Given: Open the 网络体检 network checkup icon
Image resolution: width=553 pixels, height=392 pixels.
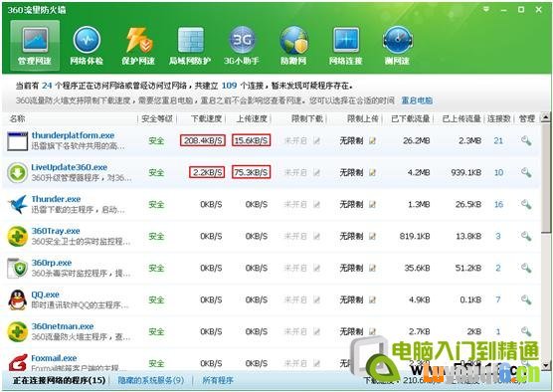Looking at the screenshot, I should point(87,46).
